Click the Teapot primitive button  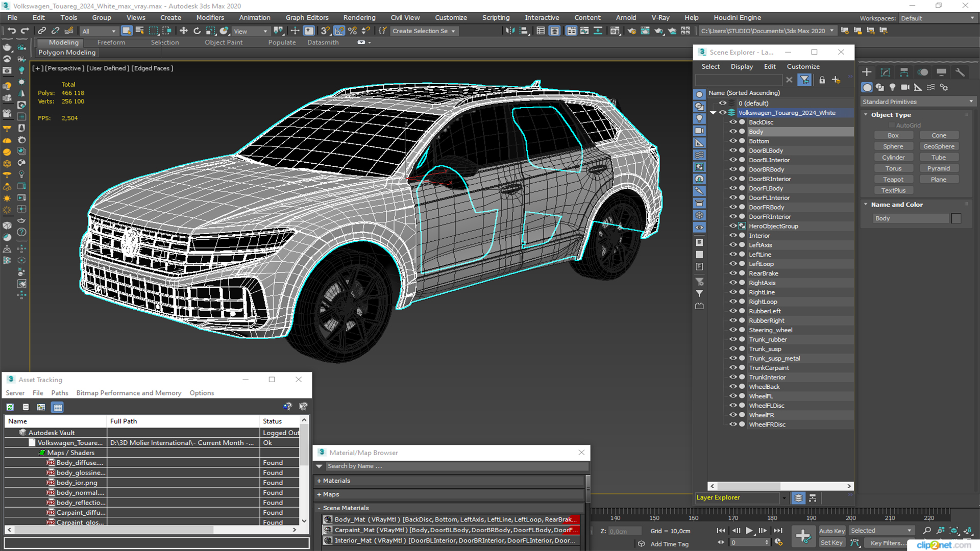pos(893,180)
